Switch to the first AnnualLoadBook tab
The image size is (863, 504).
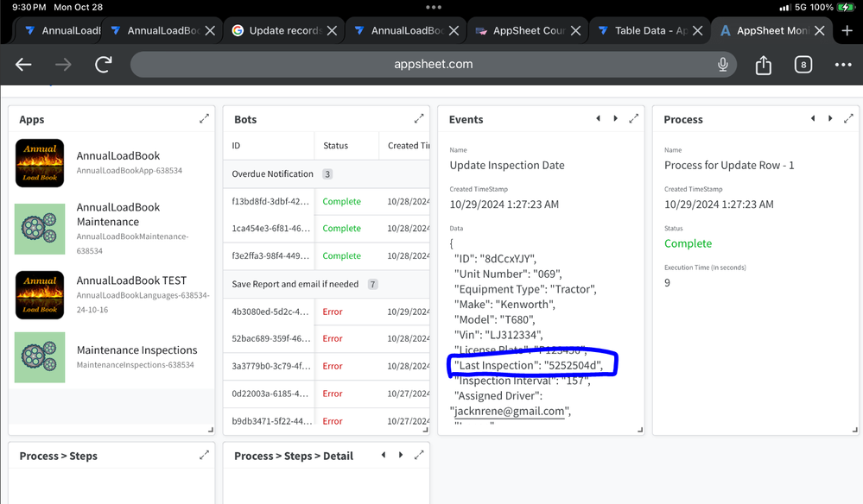[x=60, y=31]
